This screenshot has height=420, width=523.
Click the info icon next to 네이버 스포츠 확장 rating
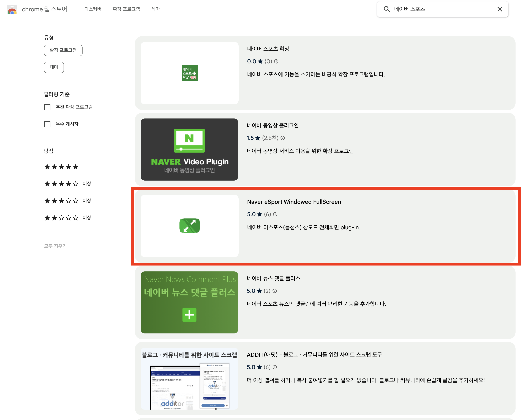coord(276,62)
